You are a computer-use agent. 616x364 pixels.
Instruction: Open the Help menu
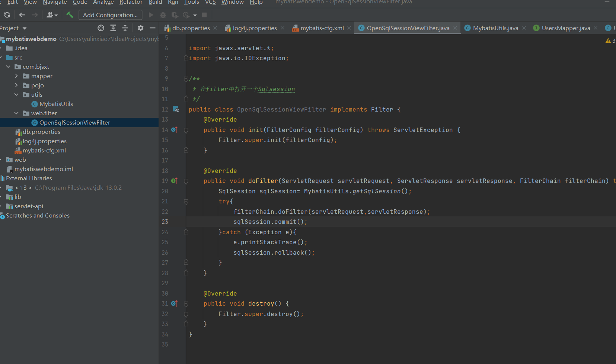256,2
